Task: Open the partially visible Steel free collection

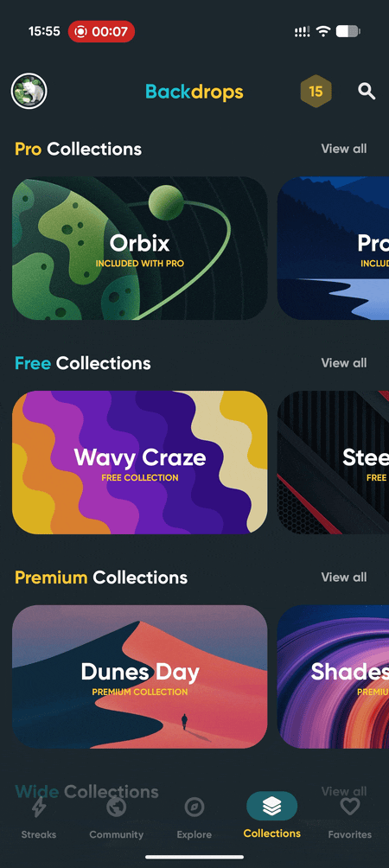Action: pos(333,463)
